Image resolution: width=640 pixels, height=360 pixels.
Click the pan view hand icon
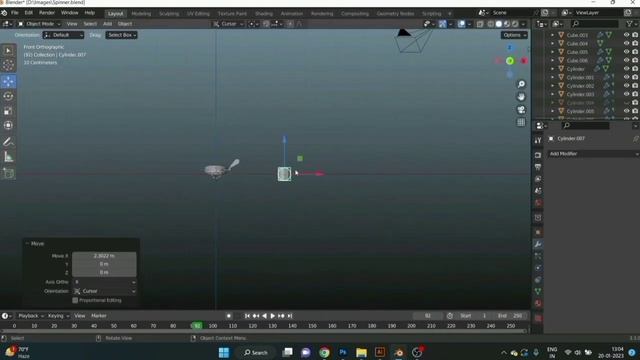pyautogui.click(x=521, y=97)
